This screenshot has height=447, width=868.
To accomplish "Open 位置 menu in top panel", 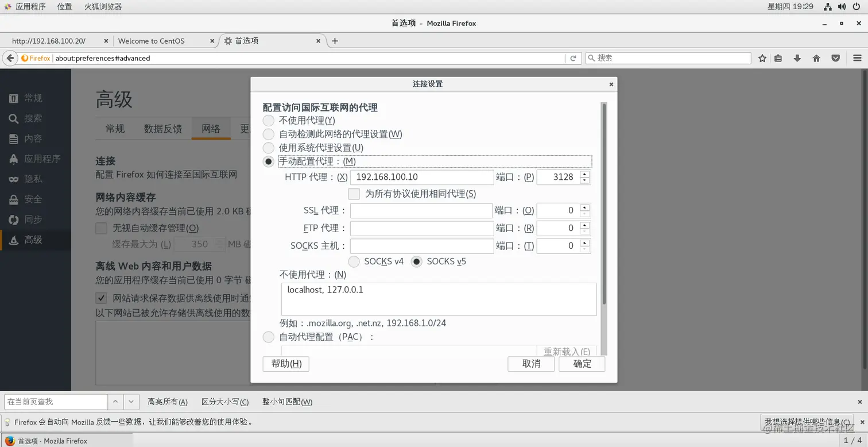I will click(65, 6).
